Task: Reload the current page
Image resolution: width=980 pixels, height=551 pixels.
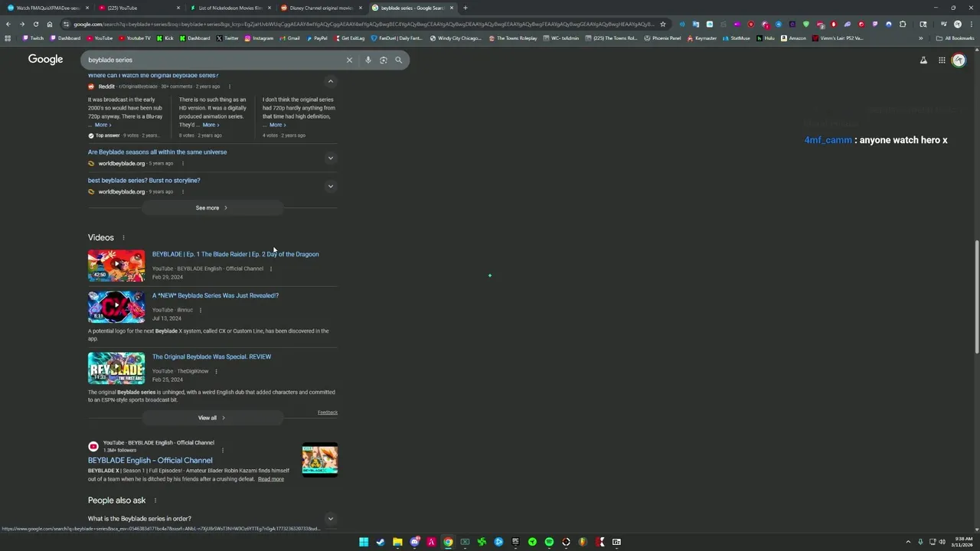Action: click(x=35, y=24)
